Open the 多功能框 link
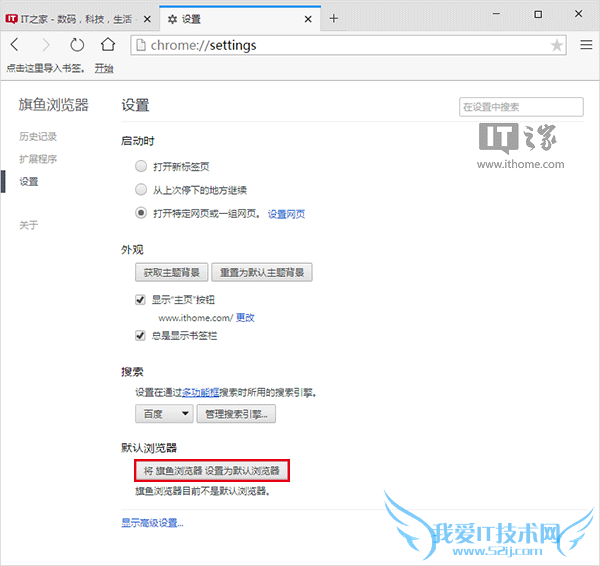The height and width of the screenshot is (566, 600). (x=200, y=392)
